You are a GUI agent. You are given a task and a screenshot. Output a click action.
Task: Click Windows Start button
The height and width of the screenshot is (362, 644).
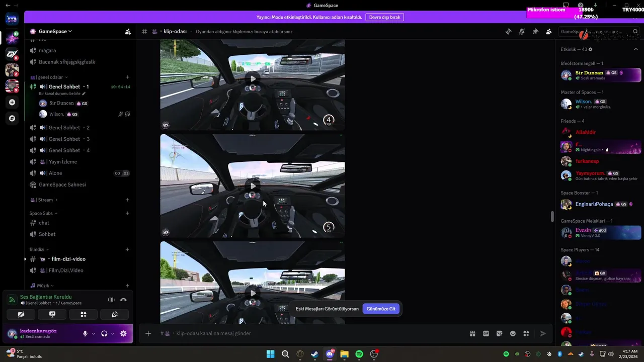pyautogui.click(x=270, y=354)
